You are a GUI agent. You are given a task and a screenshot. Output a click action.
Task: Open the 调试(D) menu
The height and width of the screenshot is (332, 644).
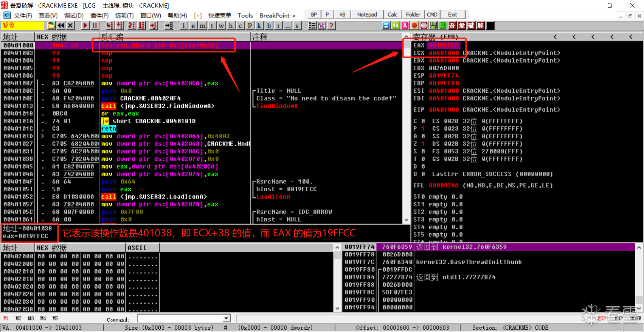74,16
